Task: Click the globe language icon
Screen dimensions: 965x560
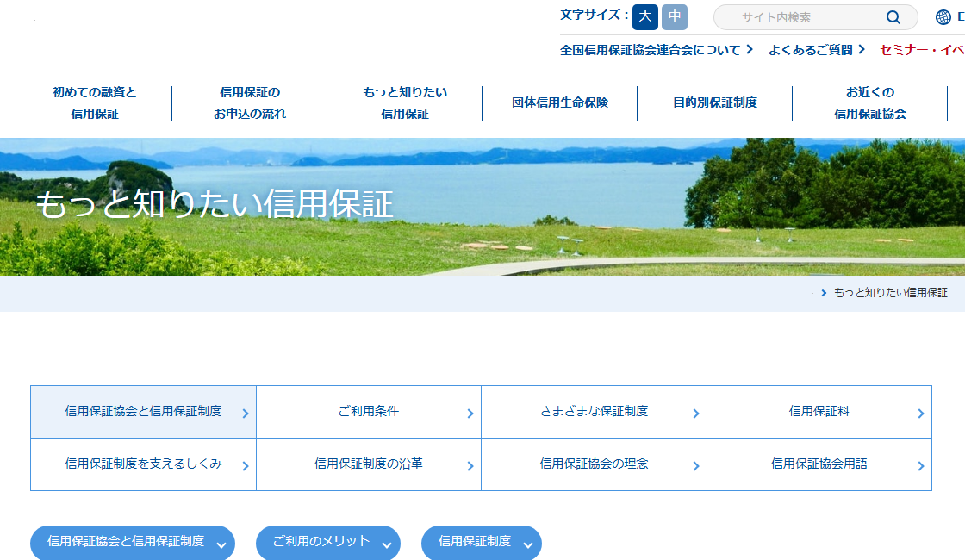Action: click(943, 17)
